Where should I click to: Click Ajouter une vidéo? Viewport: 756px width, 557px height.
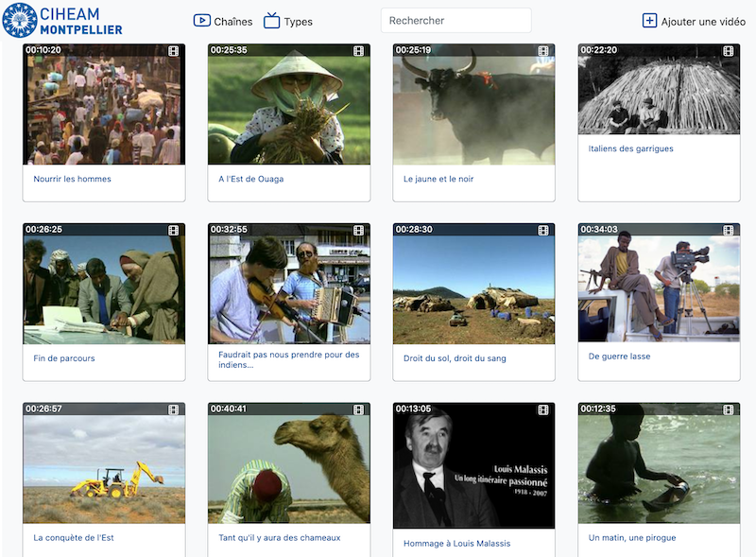pyautogui.click(x=694, y=21)
